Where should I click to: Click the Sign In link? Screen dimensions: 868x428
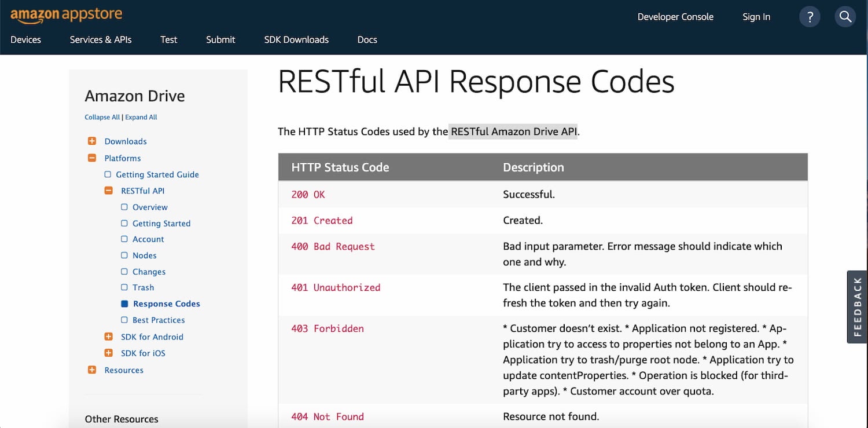click(756, 16)
